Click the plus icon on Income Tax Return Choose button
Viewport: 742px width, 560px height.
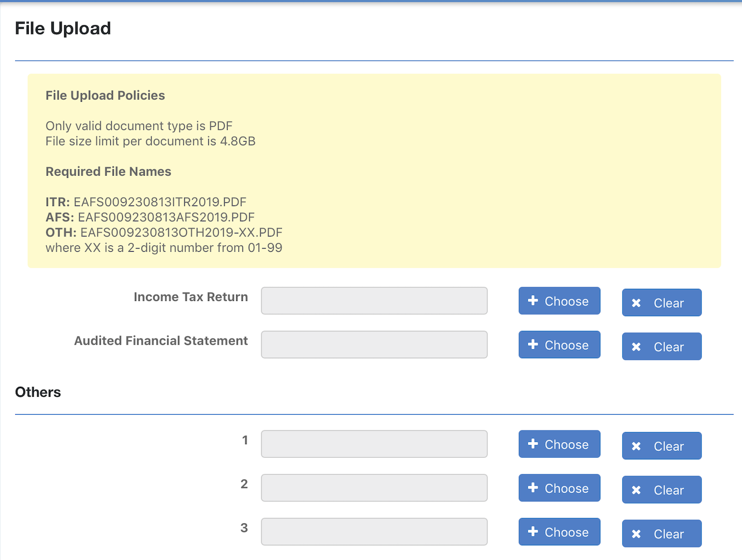[x=533, y=301]
